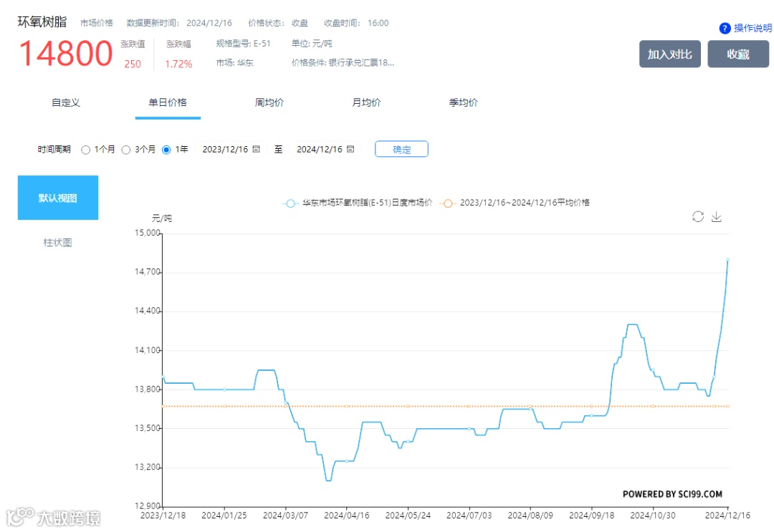774x532 pixels.
Task: Click the 加入对比 button
Action: (670, 54)
